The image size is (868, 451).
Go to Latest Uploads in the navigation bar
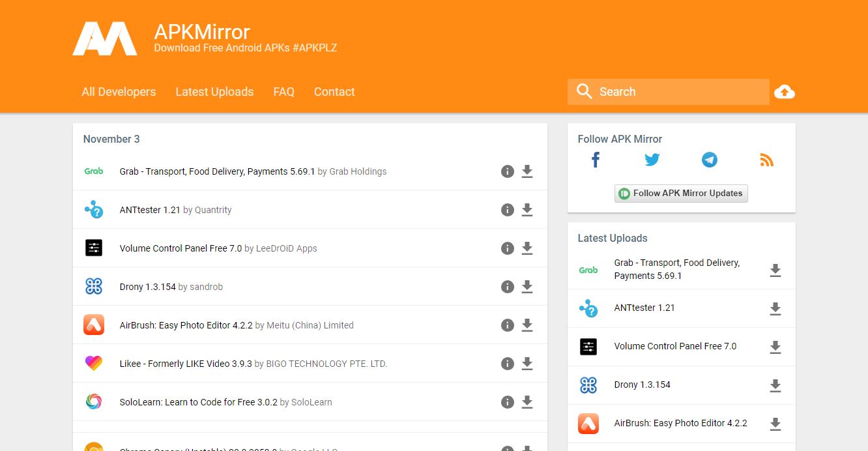tap(214, 92)
